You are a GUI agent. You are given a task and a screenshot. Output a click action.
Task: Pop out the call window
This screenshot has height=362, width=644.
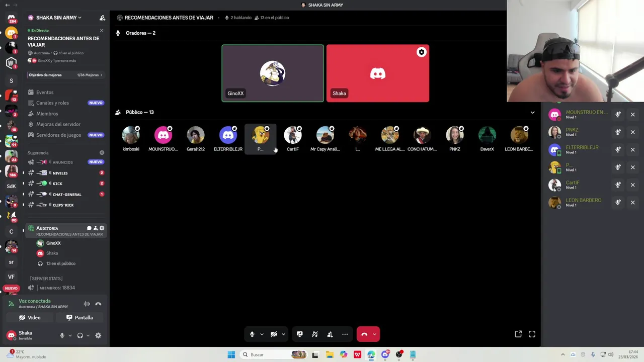click(518, 334)
